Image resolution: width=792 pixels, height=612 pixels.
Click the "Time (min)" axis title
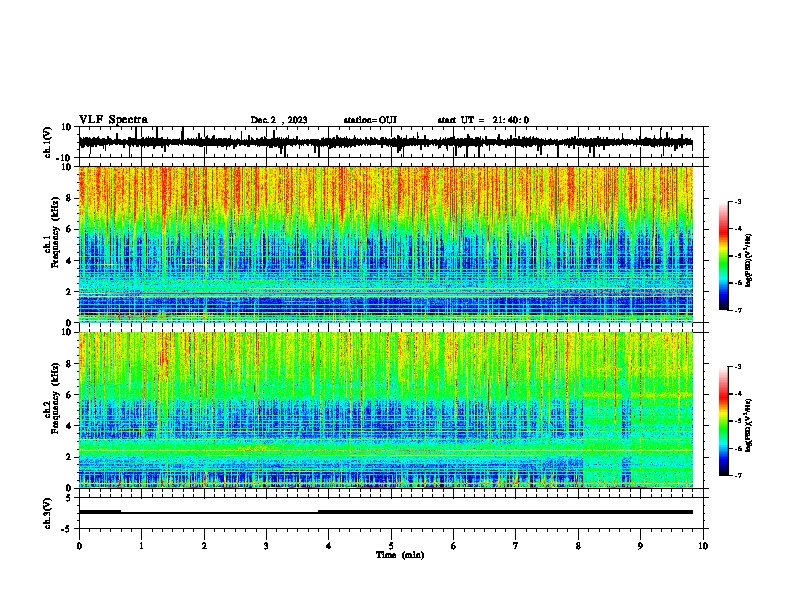coord(400,555)
